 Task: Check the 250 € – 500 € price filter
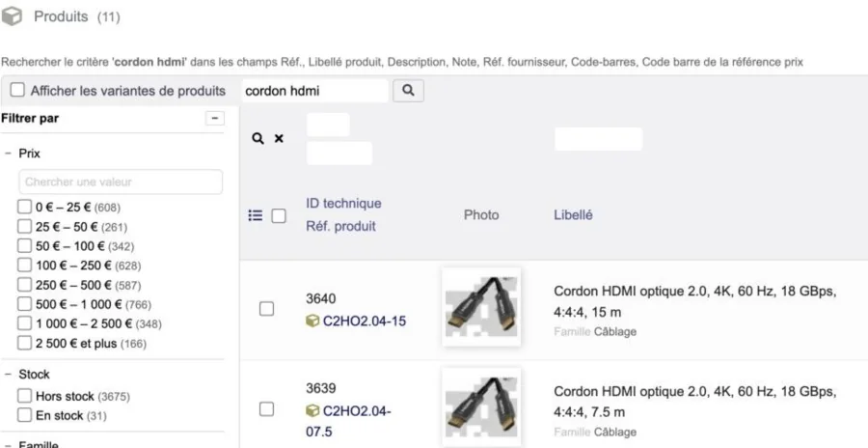(24, 285)
